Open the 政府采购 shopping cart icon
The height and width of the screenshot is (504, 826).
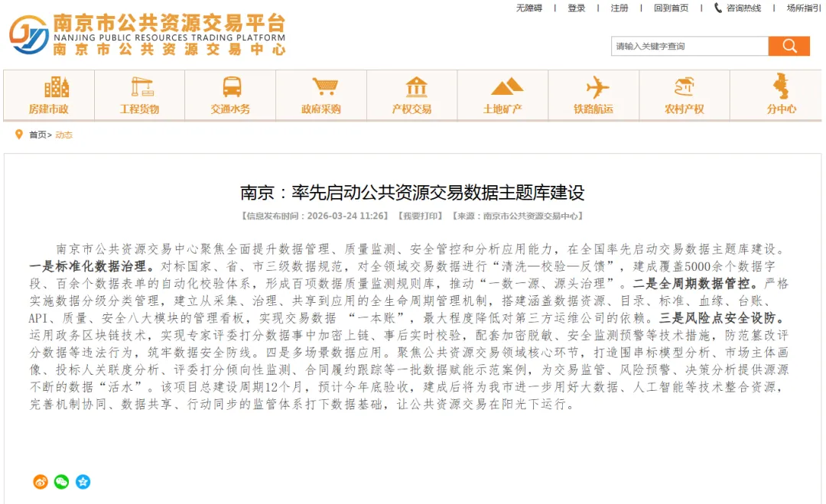[x=325, y=86]
